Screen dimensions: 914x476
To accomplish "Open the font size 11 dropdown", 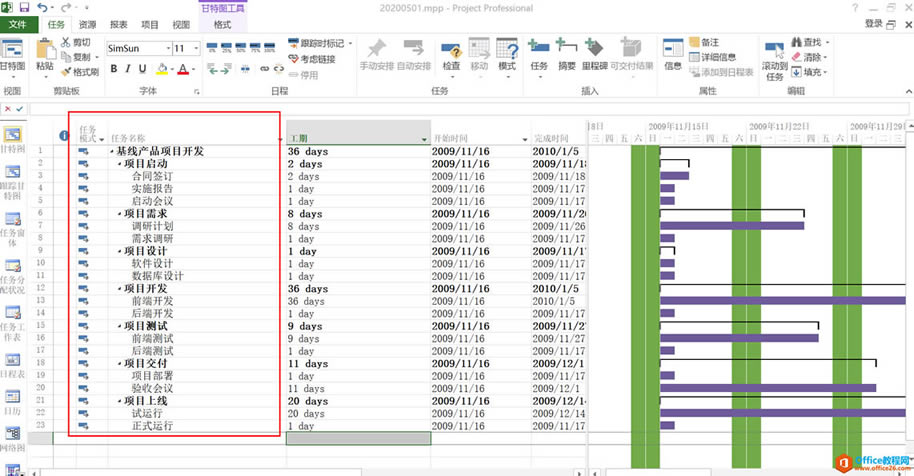I will tap(196, 48).
